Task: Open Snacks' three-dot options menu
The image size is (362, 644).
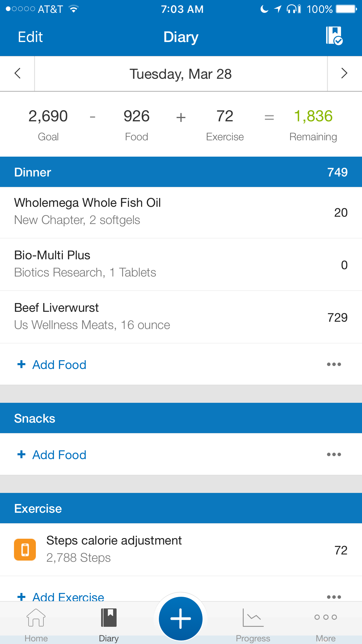Action: 334,454
